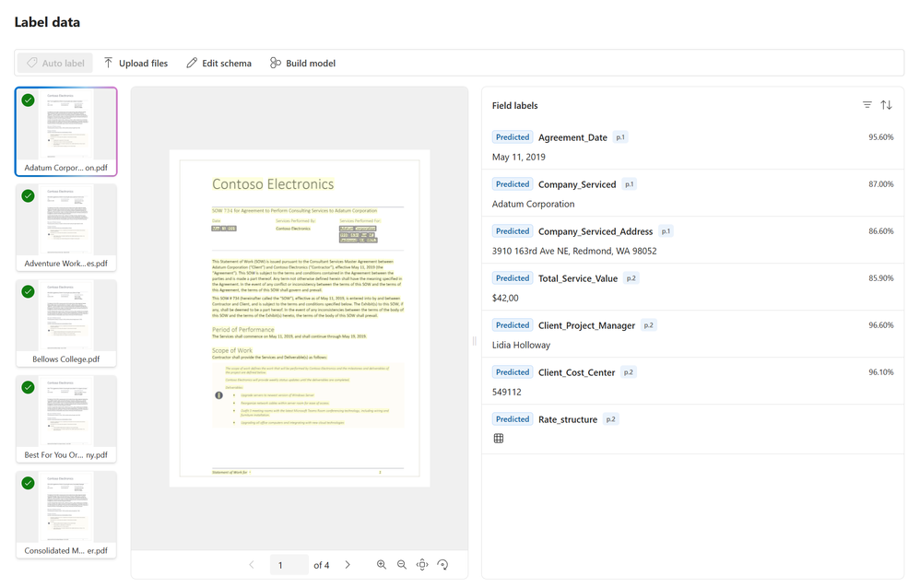Click the Rate_structure table icon
Screen dimensions: 920x588
[x=499, y=439]
